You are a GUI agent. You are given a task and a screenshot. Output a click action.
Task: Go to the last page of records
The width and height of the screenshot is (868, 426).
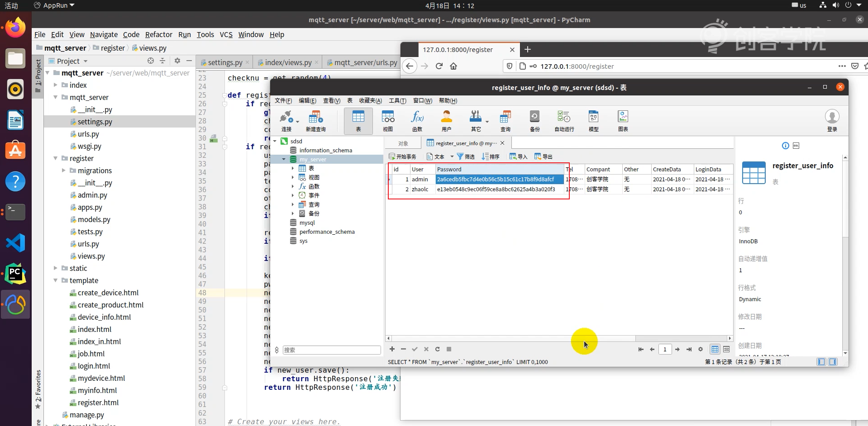[x=689, y=349]
